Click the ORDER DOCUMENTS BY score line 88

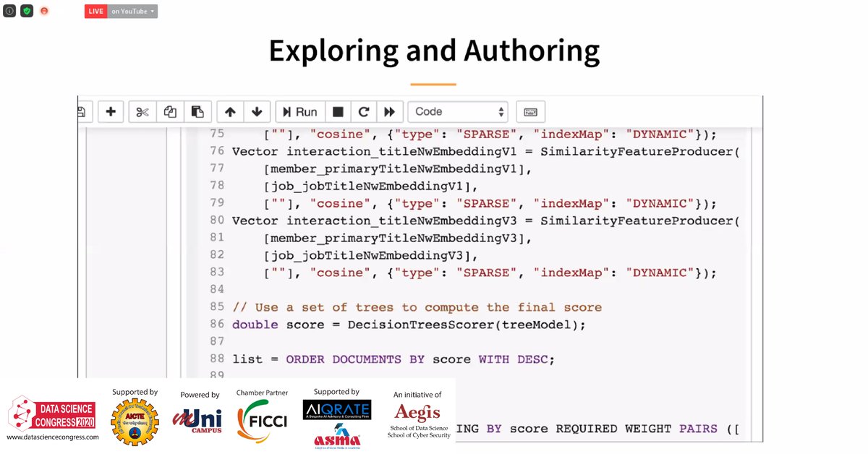tap(393, 359)
